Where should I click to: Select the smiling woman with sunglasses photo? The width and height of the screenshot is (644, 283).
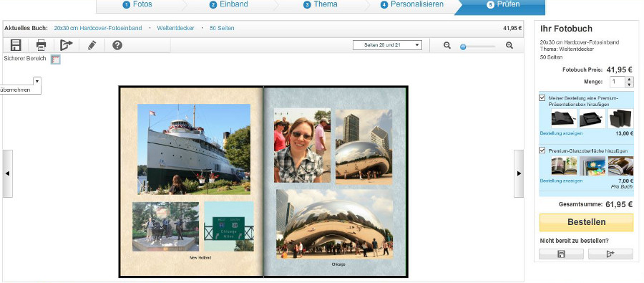[302, 145]
